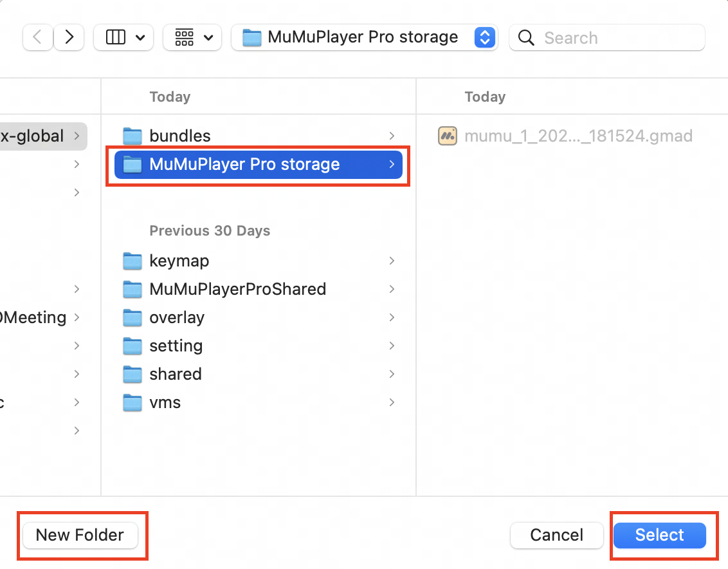Click the Select button
728x569 pixels.
tap(659, 535)
